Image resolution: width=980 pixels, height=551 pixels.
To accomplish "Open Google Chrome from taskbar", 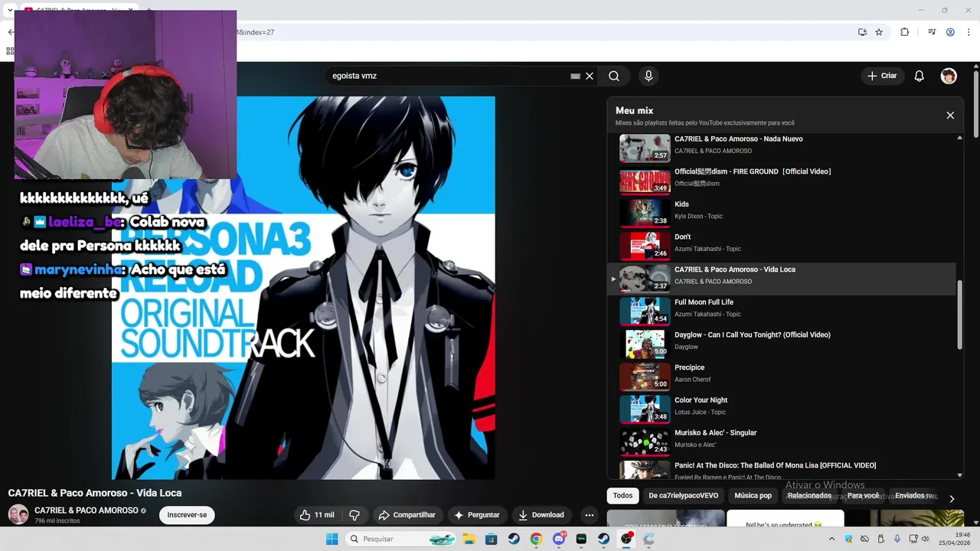I will 536,539.
